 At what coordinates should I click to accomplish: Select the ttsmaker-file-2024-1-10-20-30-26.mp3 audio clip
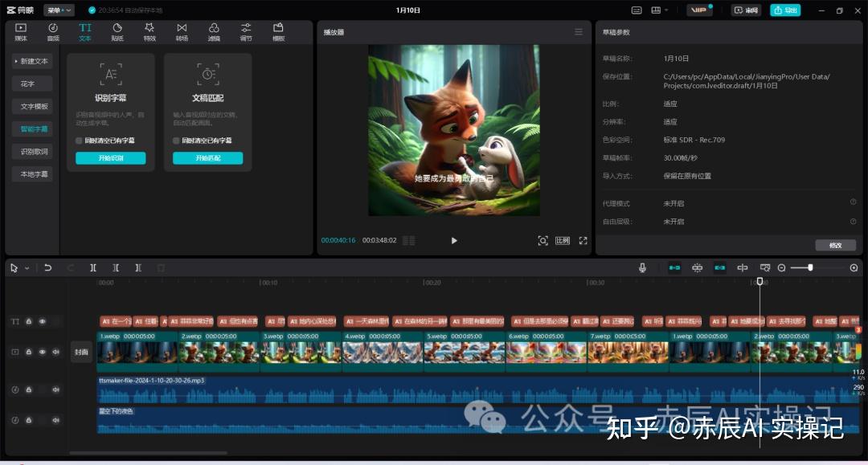pyautogui.click(x=479, y=390)
